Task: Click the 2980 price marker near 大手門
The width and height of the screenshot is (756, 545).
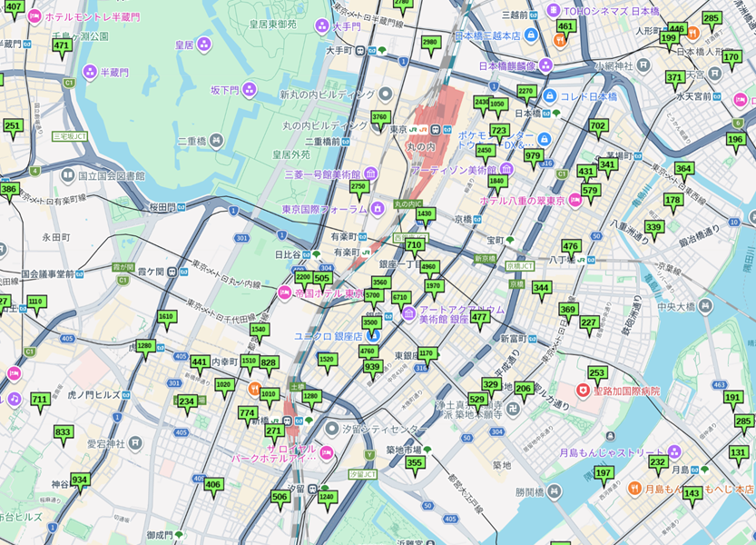Action: click(x=430, y=41)
